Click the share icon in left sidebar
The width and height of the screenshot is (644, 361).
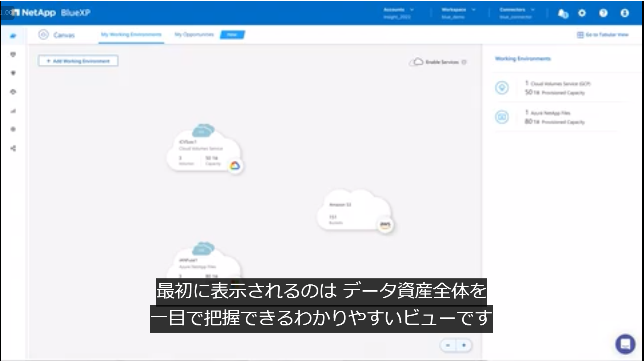[13, 148]
